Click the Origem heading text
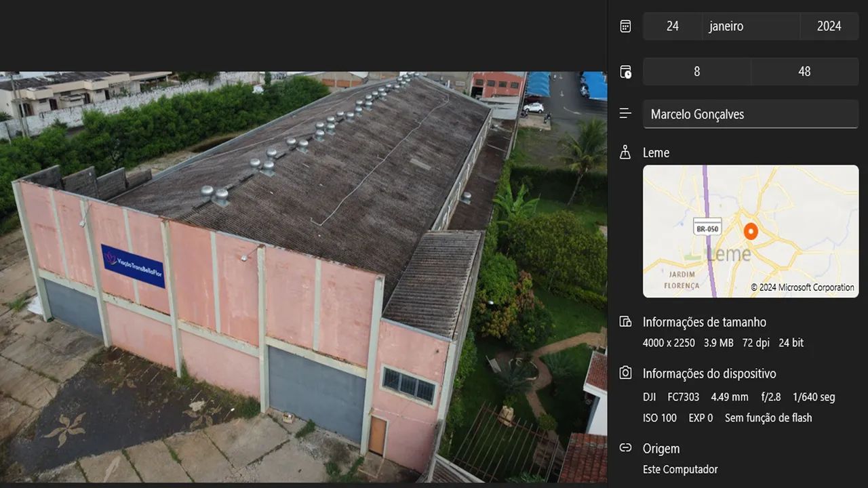Screen dimensions: 868x488 (661, 448)
